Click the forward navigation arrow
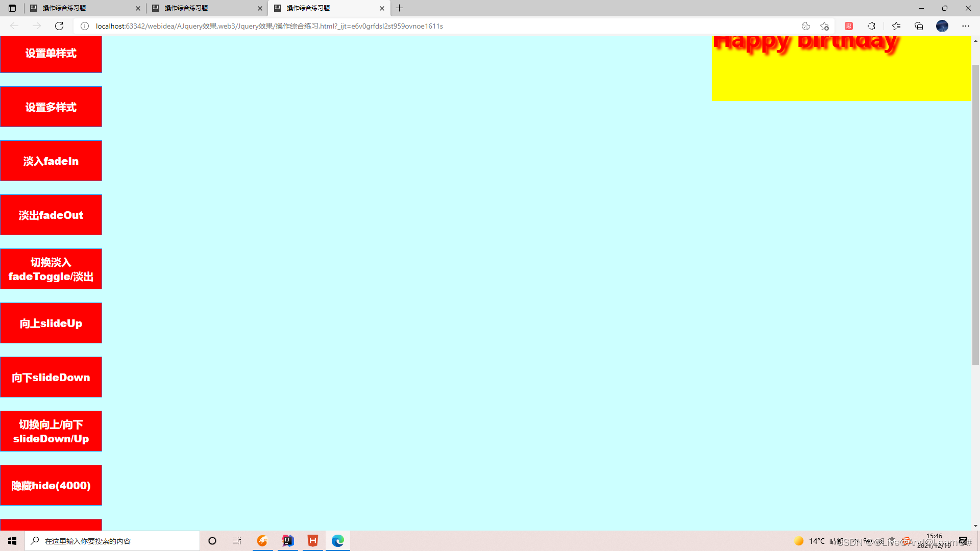Image resolution: width=980 pixels, height=551 pixels. tap(37, 26)
